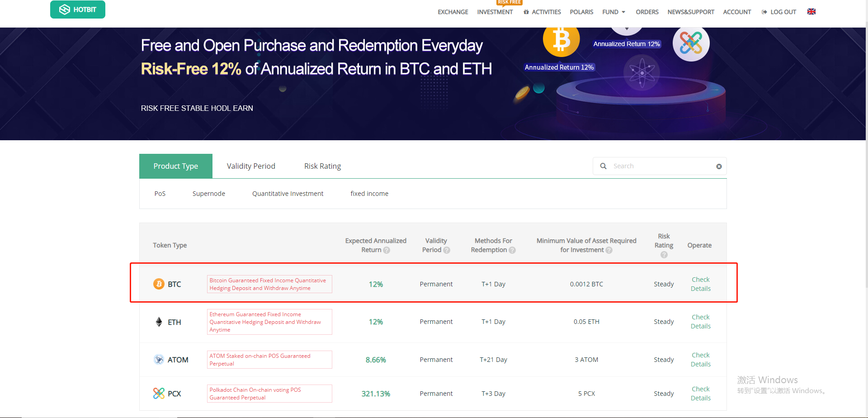Image resolution: width=868 pixels, height=418 pixels.
Task: Click into the Search input field
Action: click(x=660, y=166)
